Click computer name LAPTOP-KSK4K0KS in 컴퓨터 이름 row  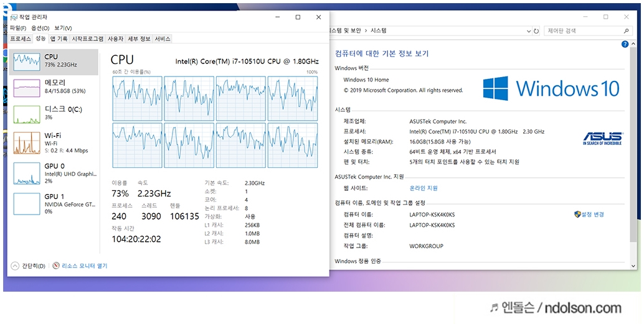[432, 215]
